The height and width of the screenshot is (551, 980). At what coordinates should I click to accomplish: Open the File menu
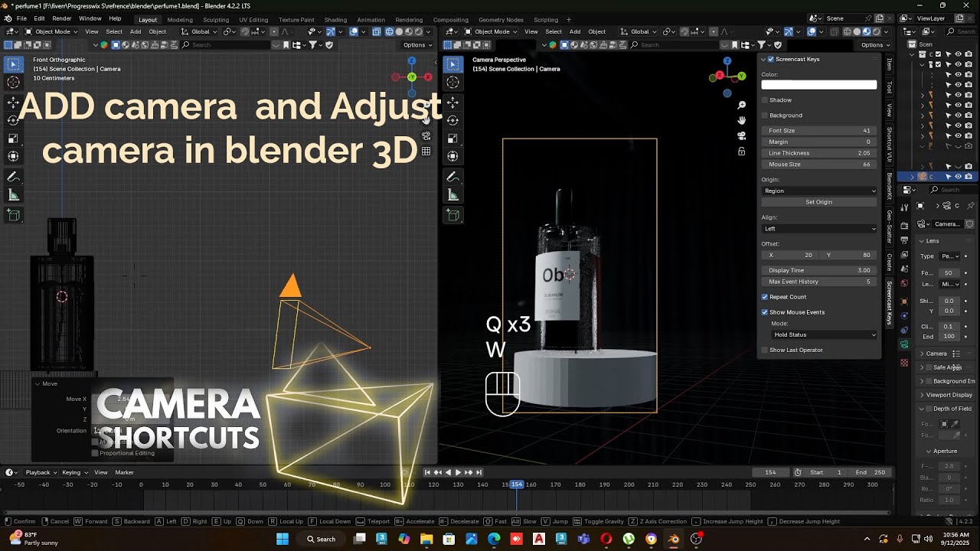tap(21, 18)
